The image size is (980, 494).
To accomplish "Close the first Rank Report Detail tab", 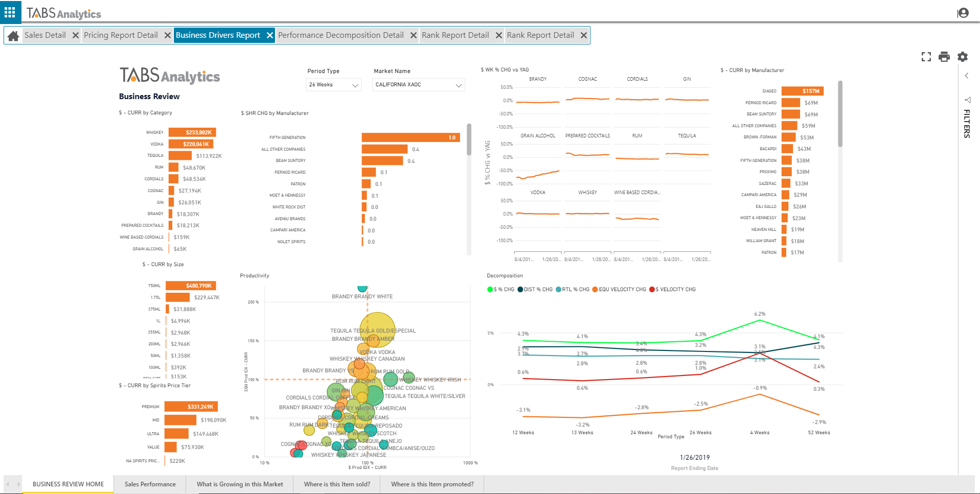I will point(498,35).
